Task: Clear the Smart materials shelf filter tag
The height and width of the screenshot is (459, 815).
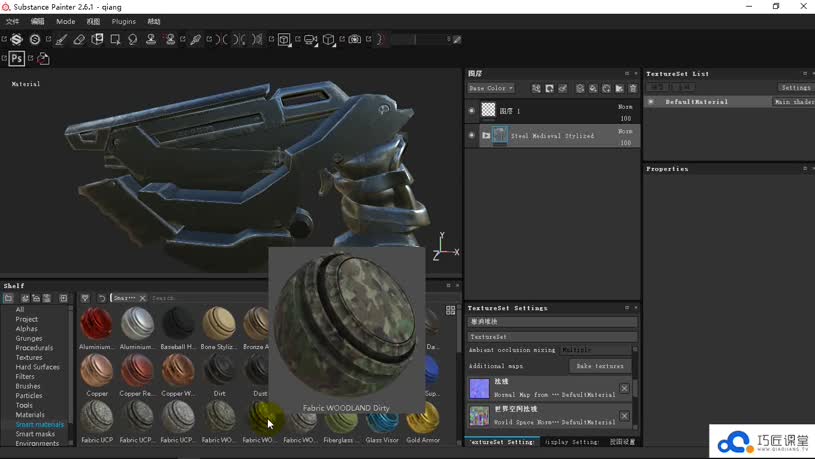Action: click(x=142, y=298)
